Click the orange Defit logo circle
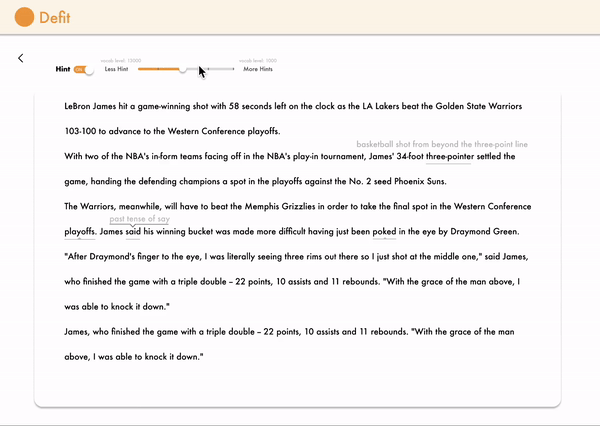The image size is (600, 426). [x=24, y=17]
